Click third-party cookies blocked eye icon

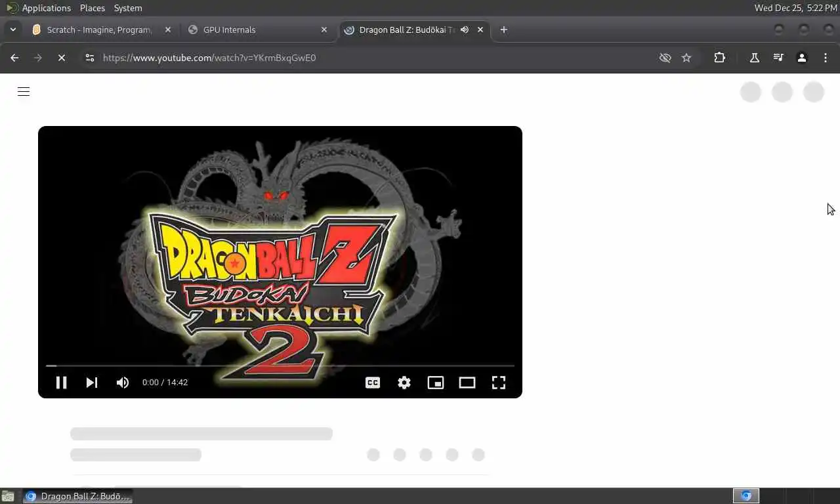tap(665, 58)
